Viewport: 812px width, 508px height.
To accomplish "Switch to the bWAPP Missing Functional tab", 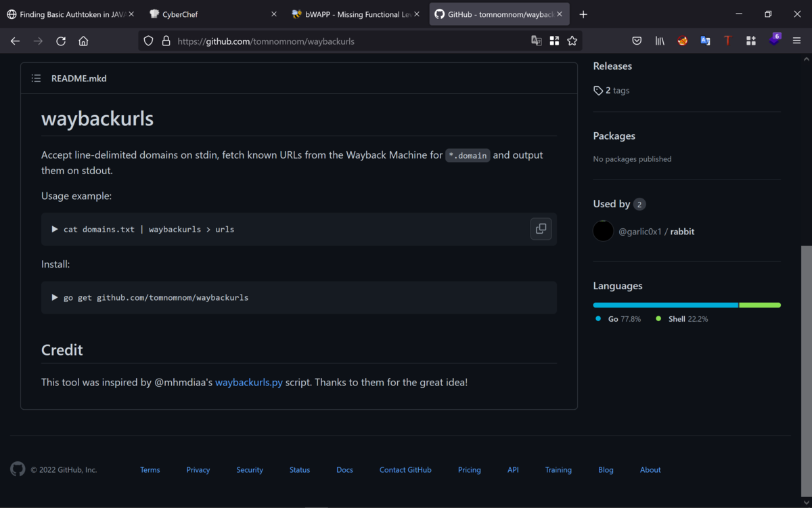I will [356, 14].
